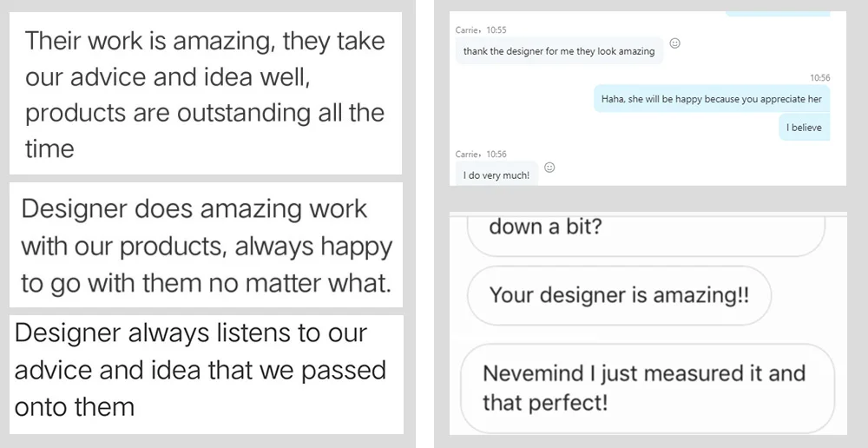
Task: Tap the partially visible 'down a bit?' bubble
Action: [644, 232]
